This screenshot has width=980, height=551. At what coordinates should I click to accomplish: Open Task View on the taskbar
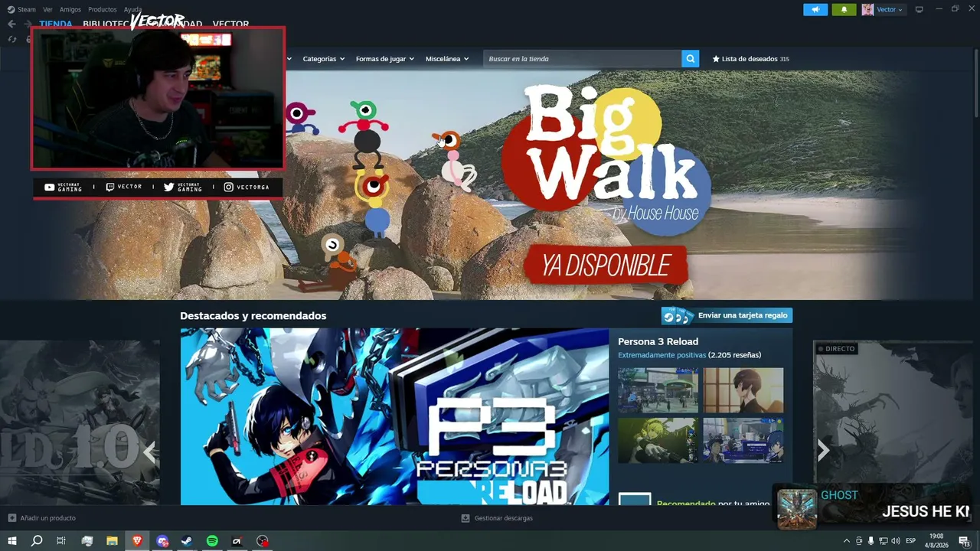click(x=61, y=541)
